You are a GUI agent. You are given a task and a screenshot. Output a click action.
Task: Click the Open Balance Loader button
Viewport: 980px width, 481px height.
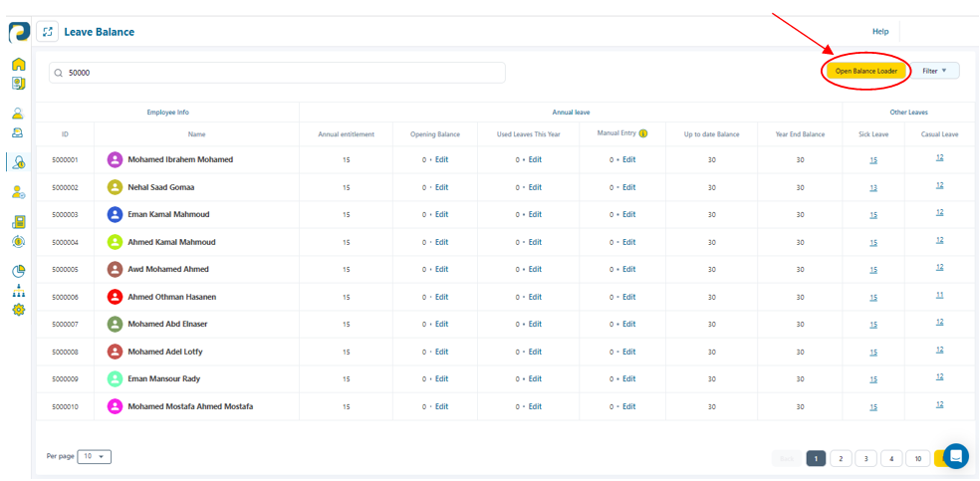(865, 71)
